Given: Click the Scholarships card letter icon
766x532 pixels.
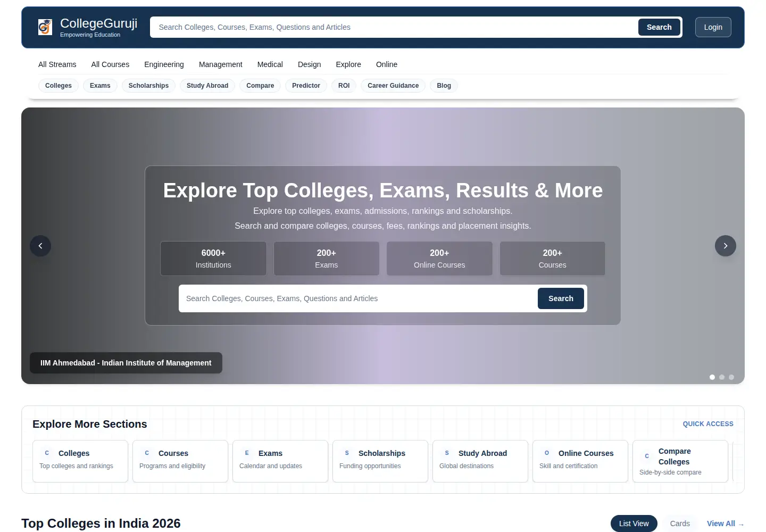Looking at the screenshot, I should [347, 453].
